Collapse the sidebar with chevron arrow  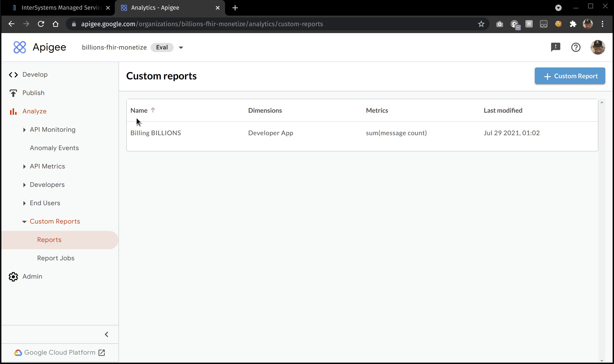[x=107, y=335]
